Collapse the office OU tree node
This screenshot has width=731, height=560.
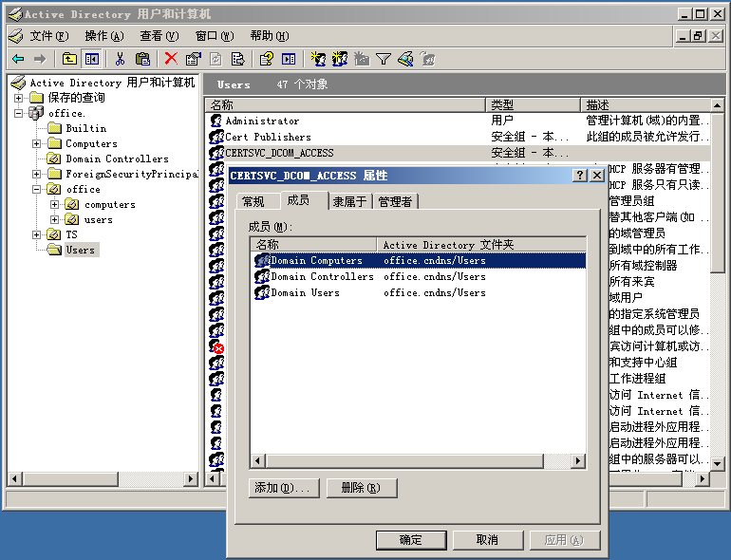click(37, 189)
